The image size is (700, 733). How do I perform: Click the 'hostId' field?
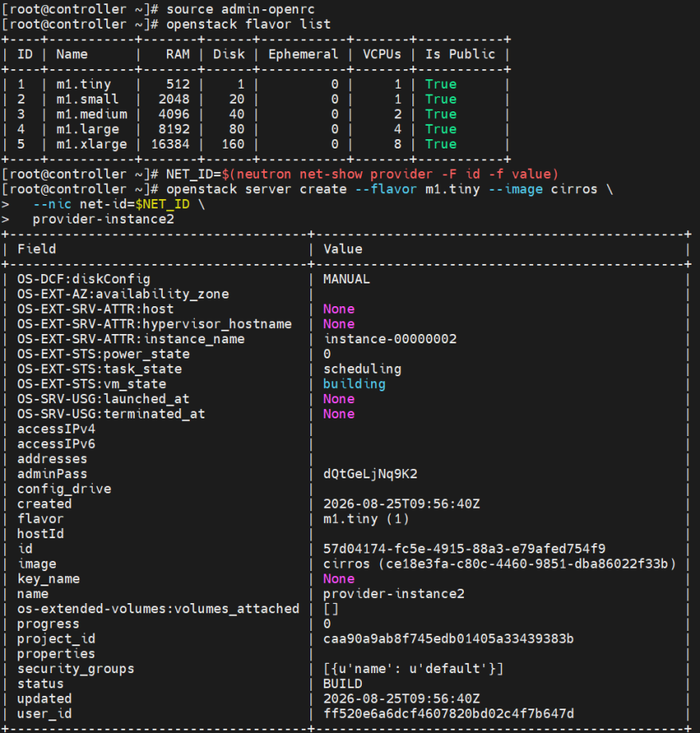tap(40, 534)
